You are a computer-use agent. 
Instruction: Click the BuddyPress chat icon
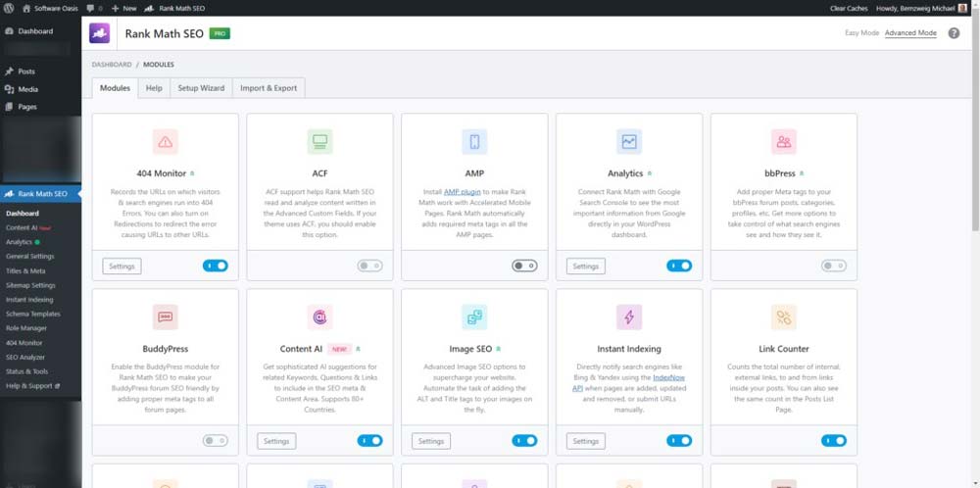point(165,317)
